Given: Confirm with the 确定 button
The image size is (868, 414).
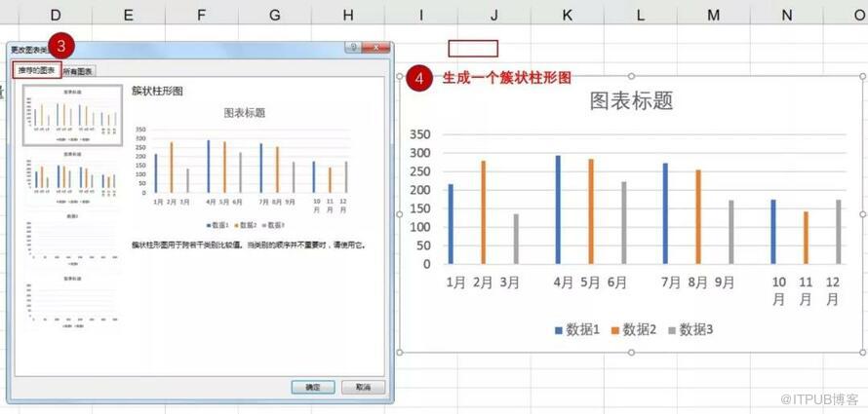Looking at the screenshot, I should pyautogui.click(x=313, y=388).
